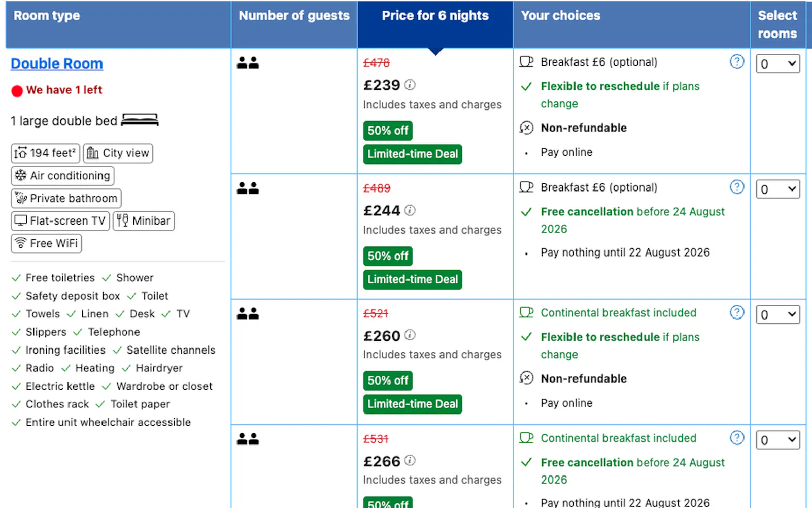Click the info icon beside £244 price
Viewport: 812px width, 508px height.
(410, 210)
